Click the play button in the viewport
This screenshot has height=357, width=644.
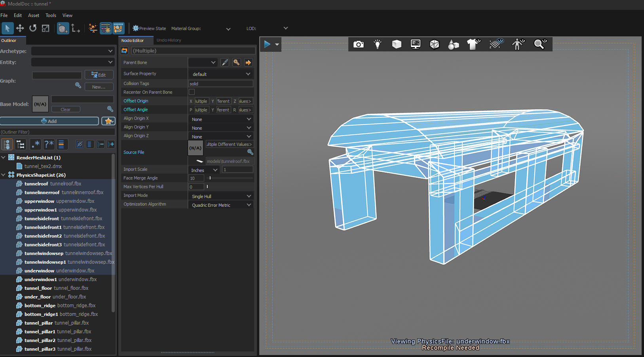267,44
